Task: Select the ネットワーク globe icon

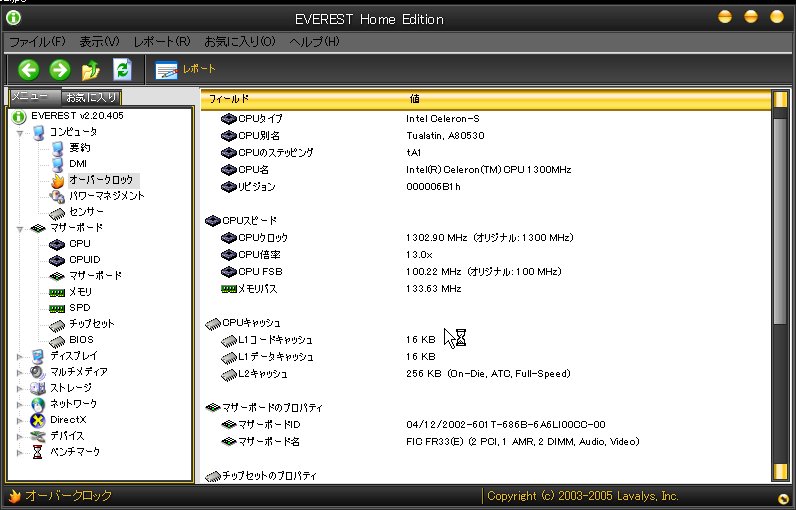Action: 38,404
